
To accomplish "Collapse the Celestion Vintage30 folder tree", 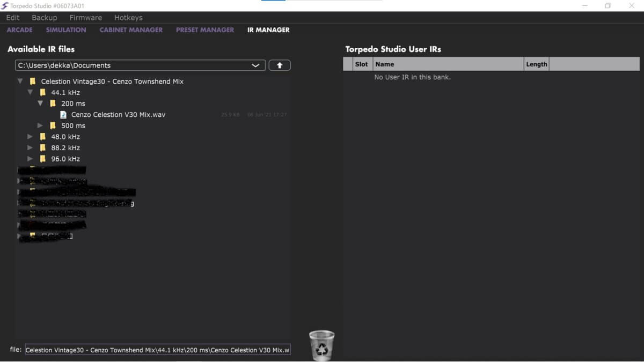I will point(20,82).
